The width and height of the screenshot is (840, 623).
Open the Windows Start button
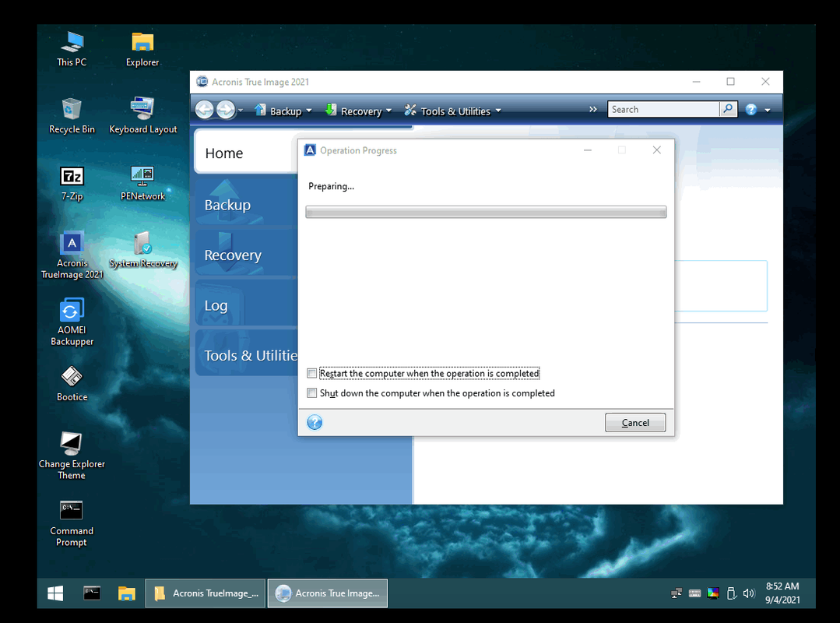(x=55, y=593)
